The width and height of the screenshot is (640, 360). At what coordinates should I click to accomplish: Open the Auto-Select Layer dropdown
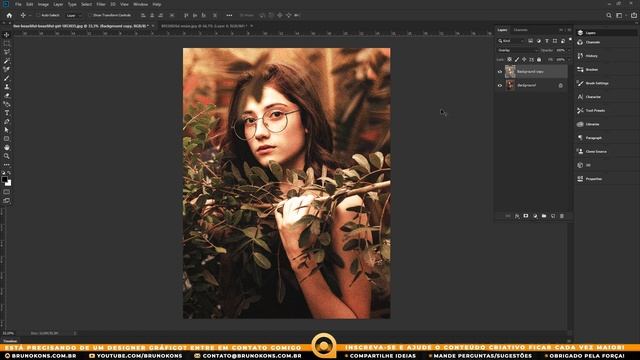tap(73, 16)
